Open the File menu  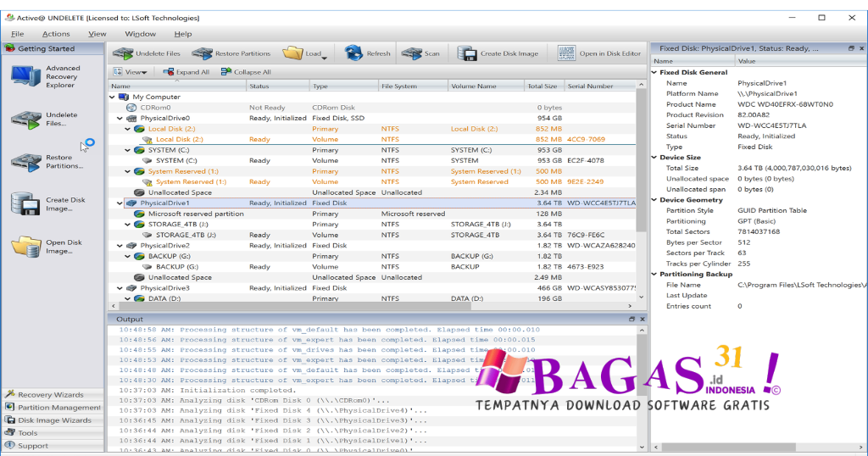[x=17, y=34]
